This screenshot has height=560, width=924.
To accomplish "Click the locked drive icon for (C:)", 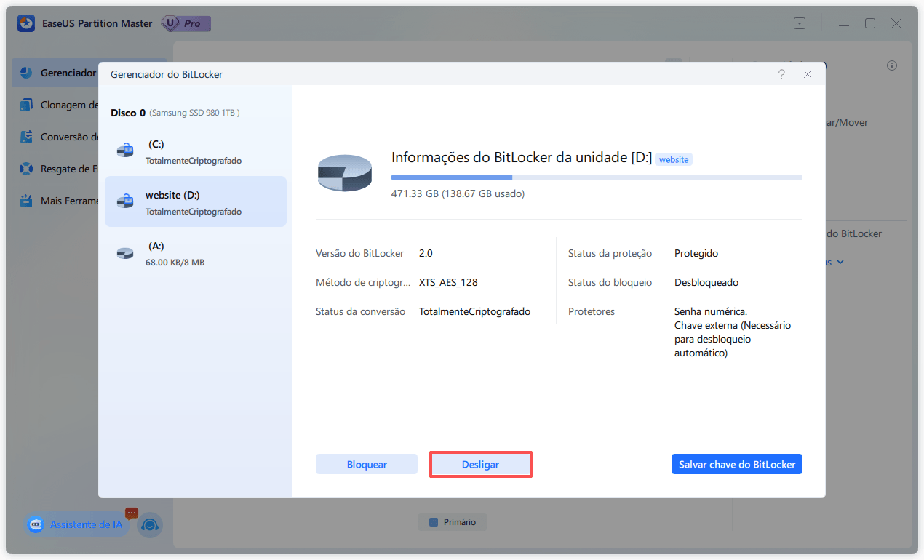I will [125, 151].
